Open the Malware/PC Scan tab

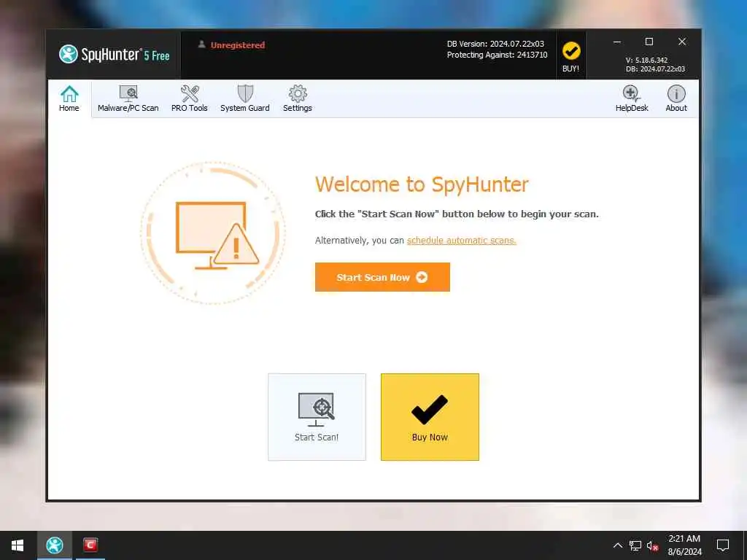click(128, 98)
